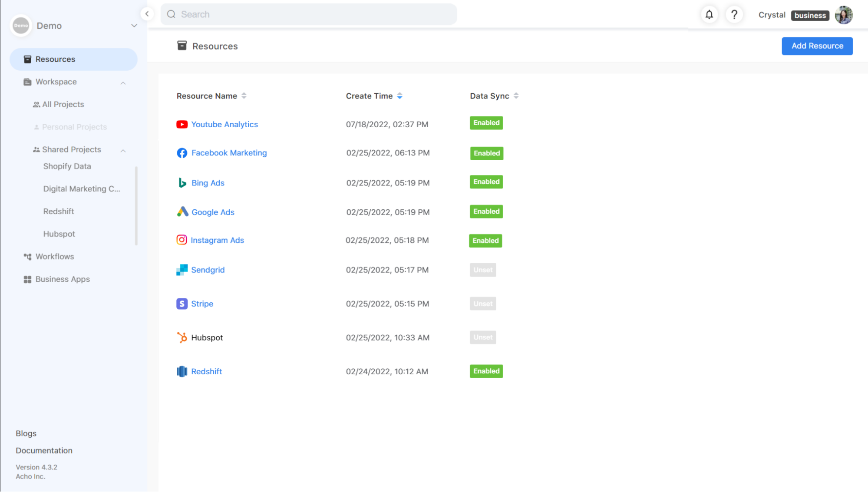
Task: Click the user profile avatar picture
Action: 844,15
